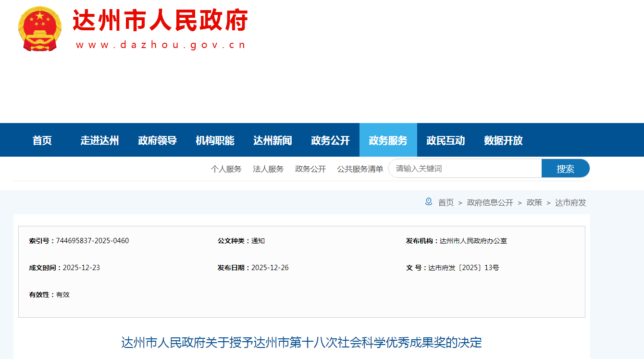This screenshot has height=359, width=644.
Task: Open the 达市府发 breadcrumb link
Action: pyautogui.click(x=570, y=203)
